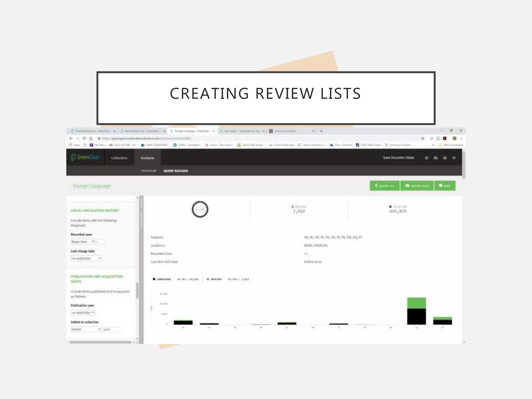Image resolution: width=532 pixels, height=399 pixels.
Task: Click the Sam Houston State account name
Action: 398,157
